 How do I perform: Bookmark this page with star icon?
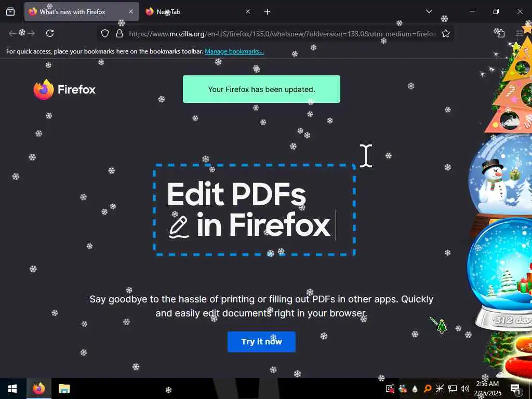point(446,33)
